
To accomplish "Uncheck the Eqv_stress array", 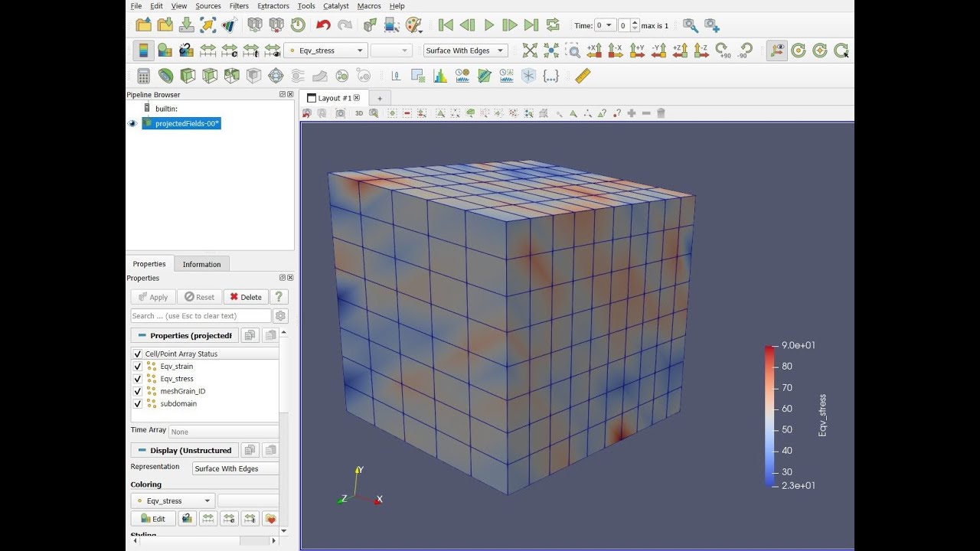I will pos(138,378).
